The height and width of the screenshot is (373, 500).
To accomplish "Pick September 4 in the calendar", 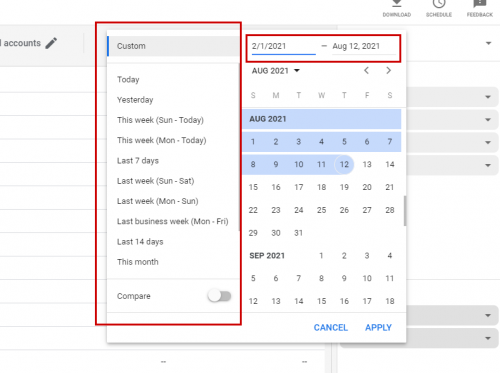I will pos(390,256).
